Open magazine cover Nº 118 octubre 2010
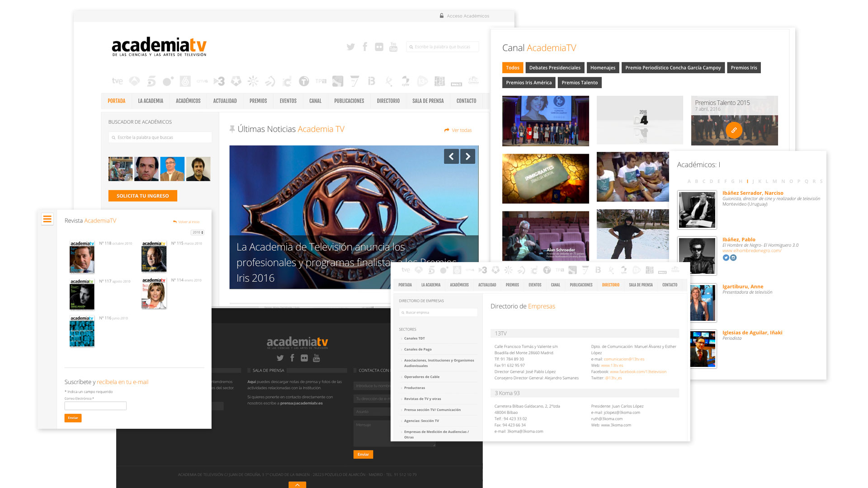Viewport: 868px width, 488px height. tap(82, 257)
